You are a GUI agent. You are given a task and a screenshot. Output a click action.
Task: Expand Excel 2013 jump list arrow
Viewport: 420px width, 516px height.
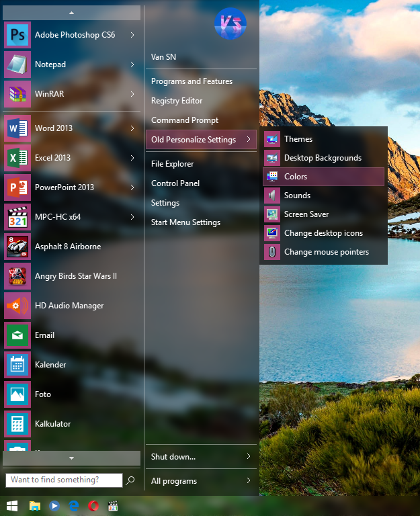coord(132,158)
